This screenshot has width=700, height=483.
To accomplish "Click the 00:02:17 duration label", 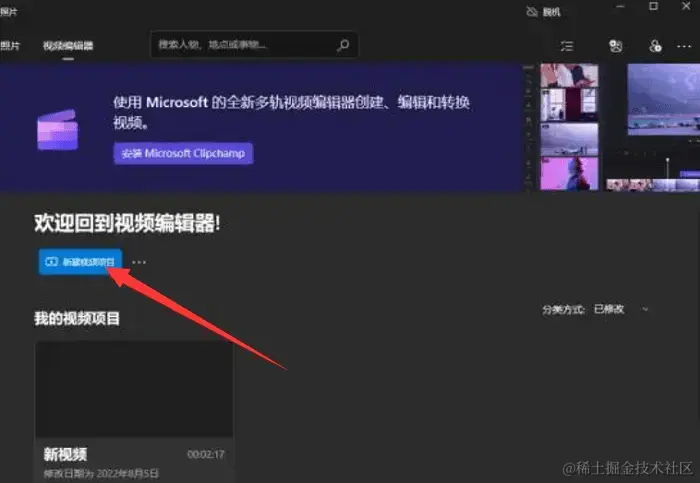I will pyautogui.click(x=206, y=454).
